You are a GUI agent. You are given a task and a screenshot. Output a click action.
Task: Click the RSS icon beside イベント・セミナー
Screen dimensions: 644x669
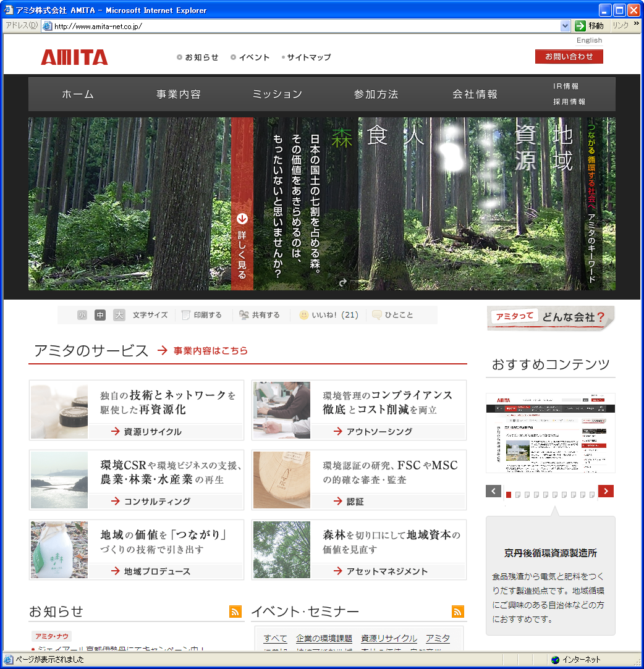(x=458, y=612)
